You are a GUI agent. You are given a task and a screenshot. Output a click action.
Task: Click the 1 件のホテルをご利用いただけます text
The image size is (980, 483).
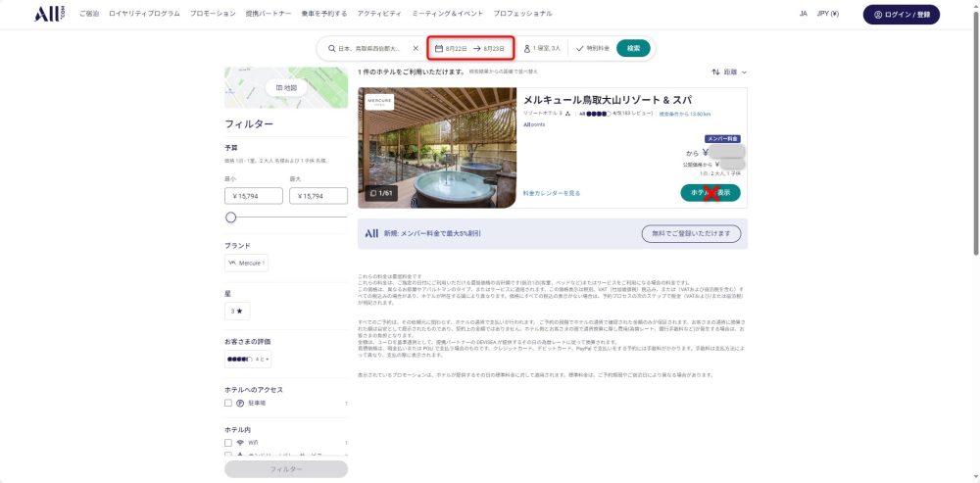point(412,72)
